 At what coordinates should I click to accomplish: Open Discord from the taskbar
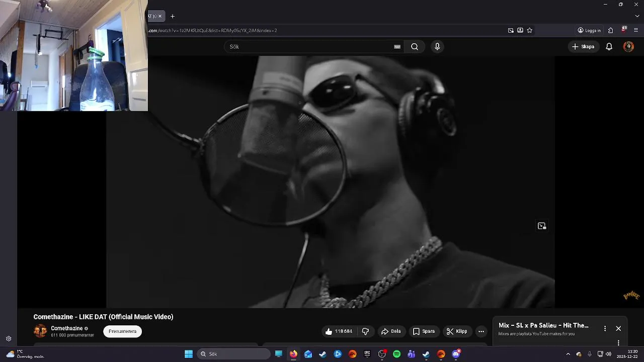(x=456, y=354)
